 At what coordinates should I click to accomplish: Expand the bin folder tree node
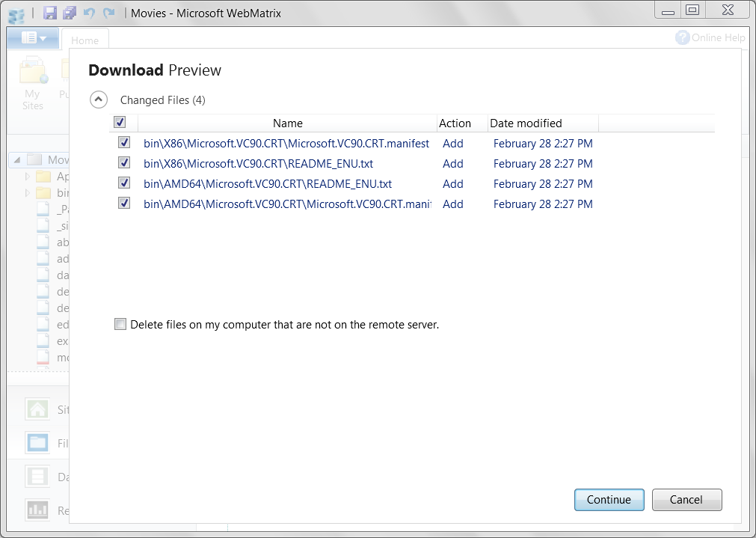(28, 193)
